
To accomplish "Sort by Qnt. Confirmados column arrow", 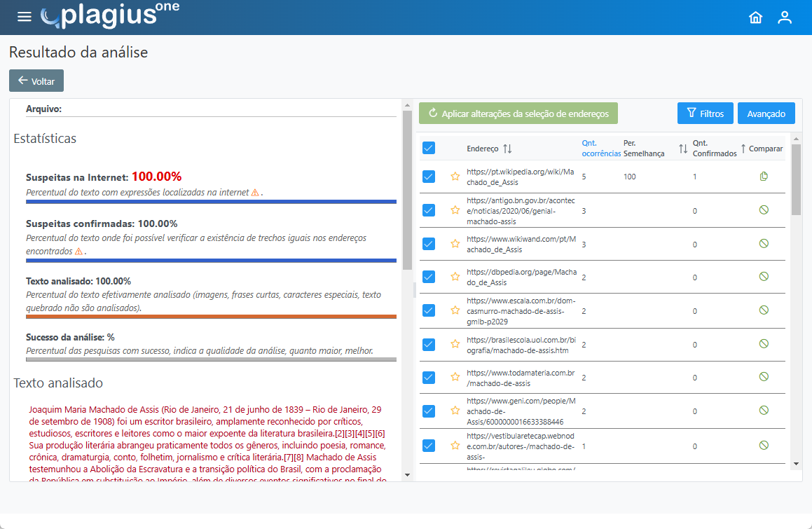I will coord(743,149).
